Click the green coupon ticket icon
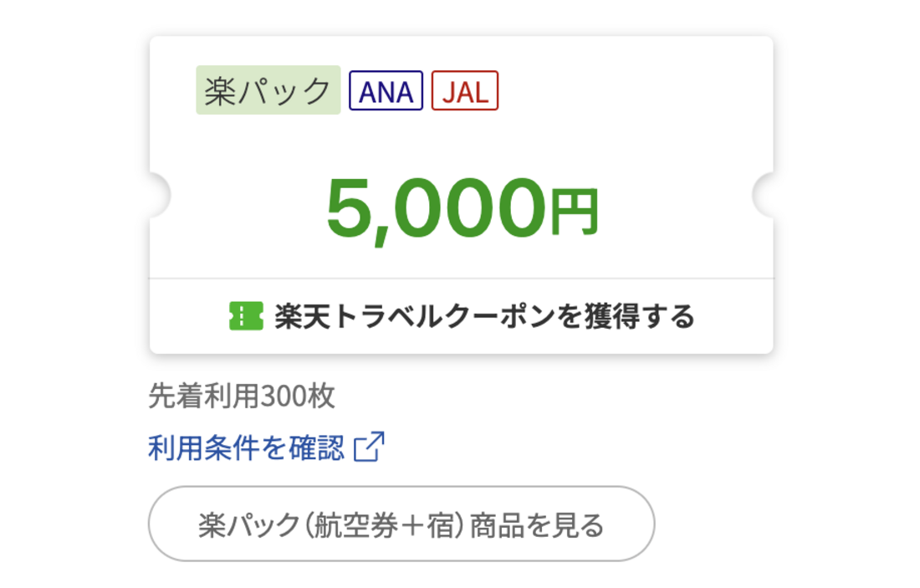Viewport: 920px width, 588px height. click(x=246, y=316)
